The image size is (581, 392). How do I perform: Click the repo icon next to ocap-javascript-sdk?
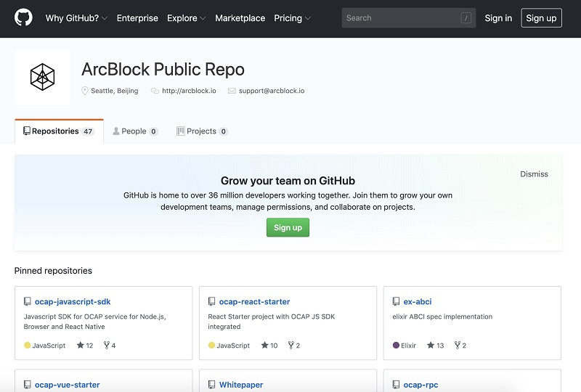coord(28,301)
